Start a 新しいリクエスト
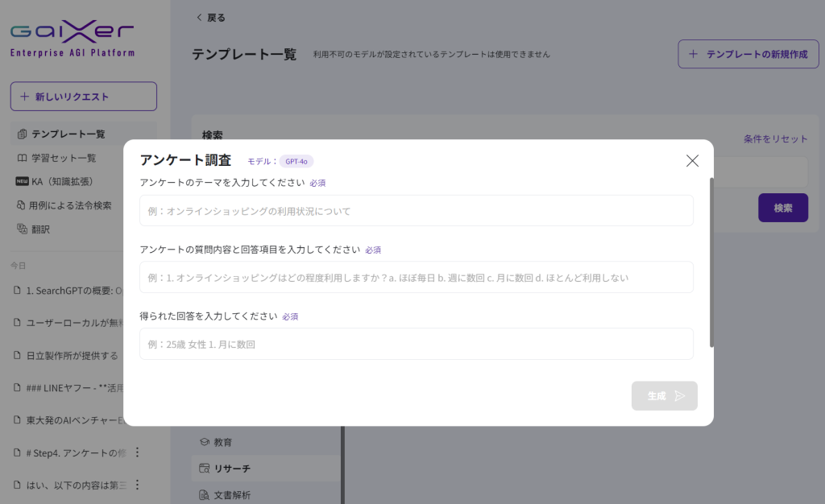The image size is (825, 504). (83, 97)
